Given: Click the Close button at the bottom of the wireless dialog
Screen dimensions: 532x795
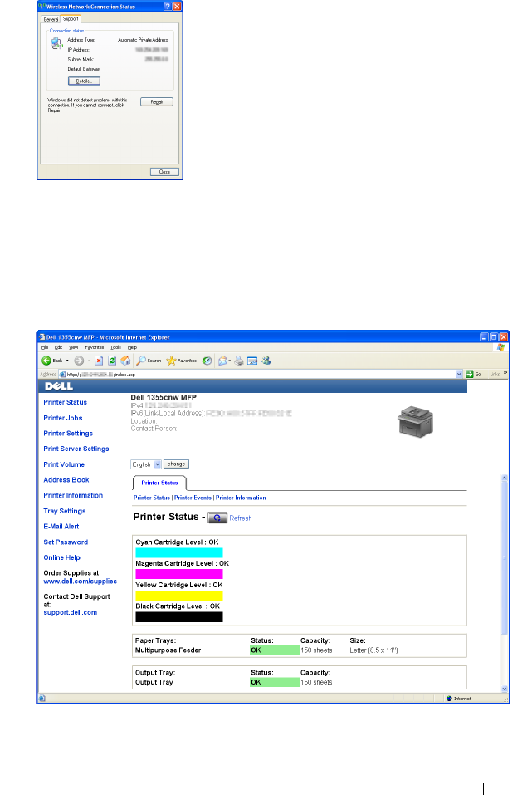Looking at the screenshot, I should 164,172.
